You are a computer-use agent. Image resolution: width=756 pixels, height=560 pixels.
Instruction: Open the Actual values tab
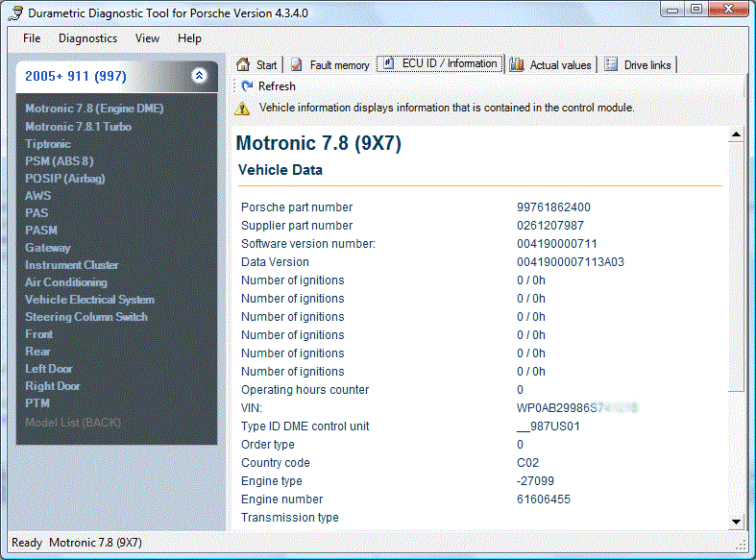coord(551,64)
